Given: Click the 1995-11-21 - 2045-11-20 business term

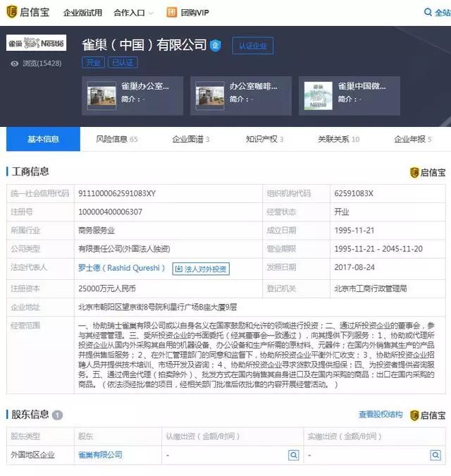Looking at the screenshot, I should [378, 249].
